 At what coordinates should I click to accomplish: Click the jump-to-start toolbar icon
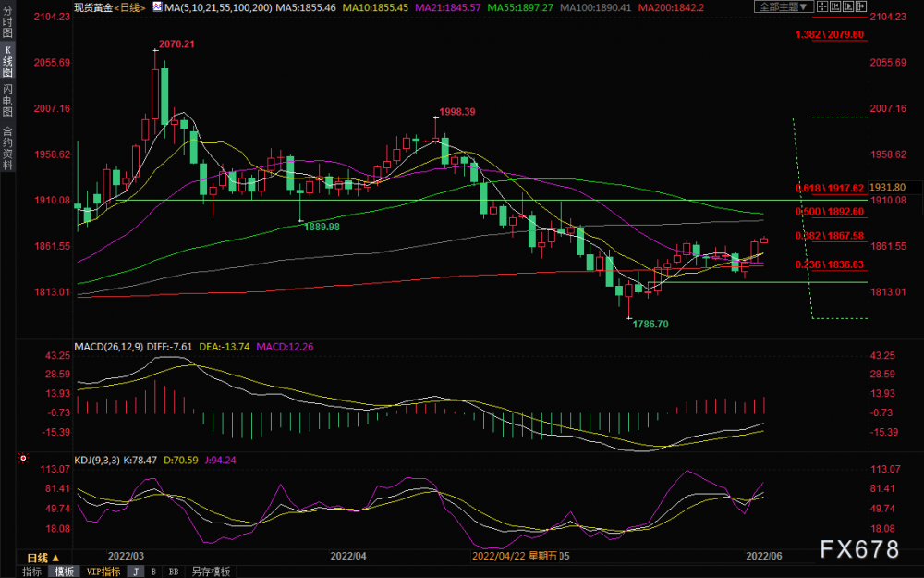(835, 6)
